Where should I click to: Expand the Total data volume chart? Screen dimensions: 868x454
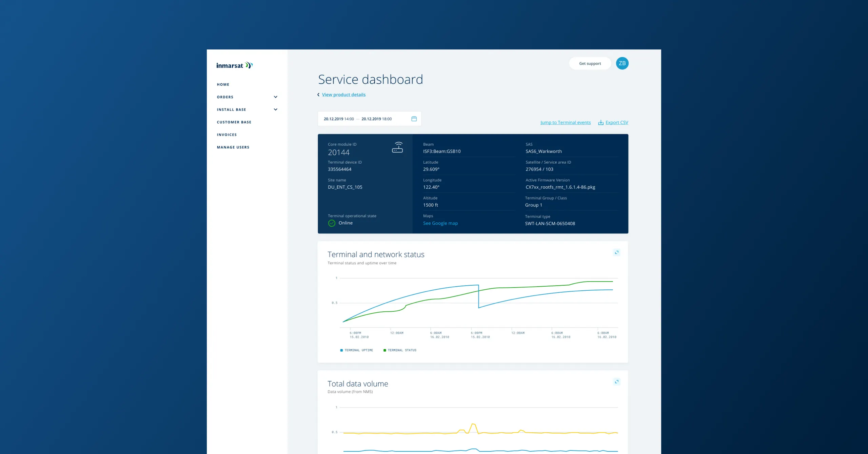617,382
